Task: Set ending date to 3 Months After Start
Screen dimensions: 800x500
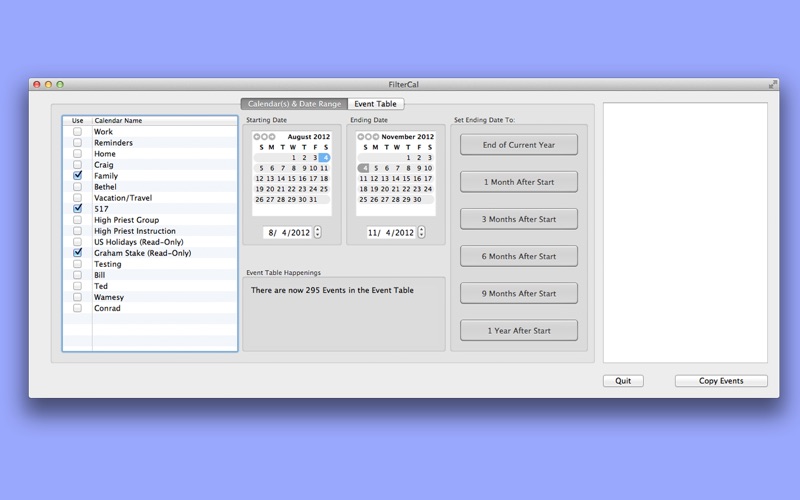Action: 519,219
